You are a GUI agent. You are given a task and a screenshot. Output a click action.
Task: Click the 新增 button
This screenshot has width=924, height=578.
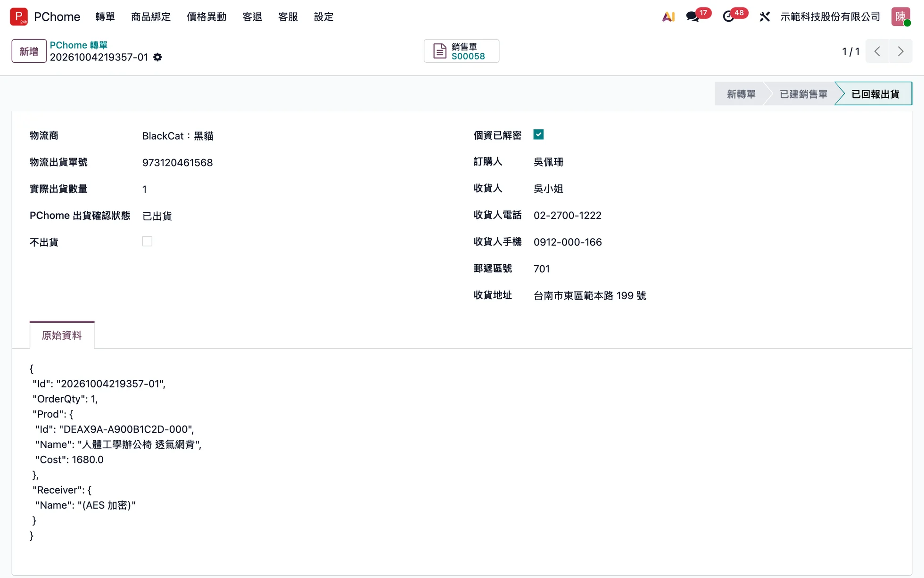(29, 51)
